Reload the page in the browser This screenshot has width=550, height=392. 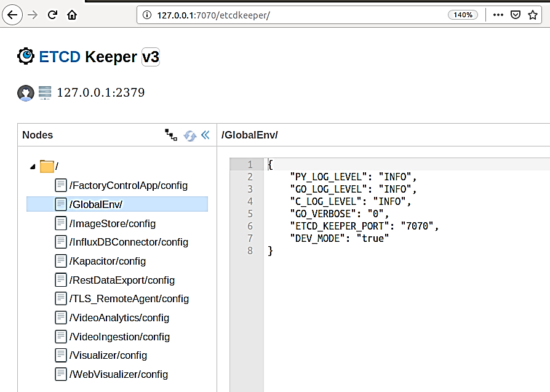[x=54, y=14]
